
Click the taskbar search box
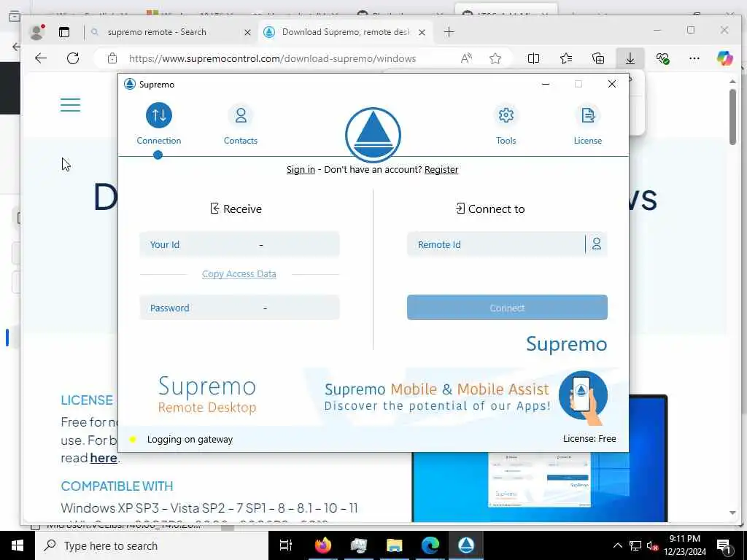click(152, 545)
